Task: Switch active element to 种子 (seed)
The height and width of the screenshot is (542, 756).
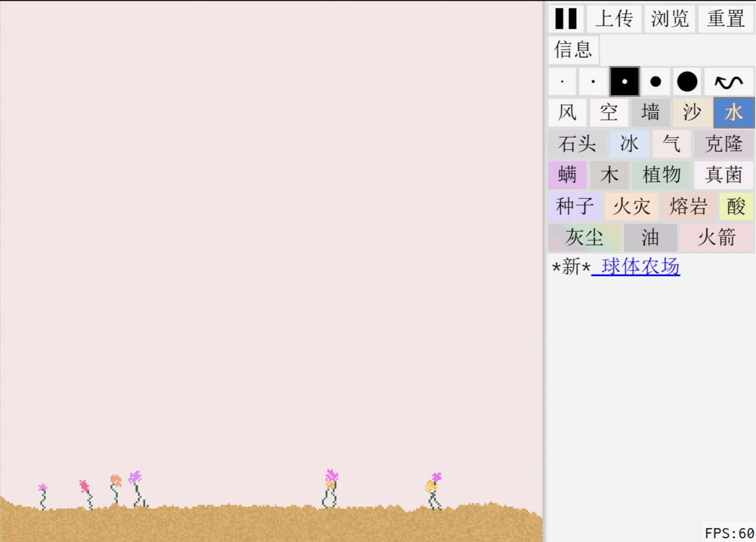Action: 574,207
